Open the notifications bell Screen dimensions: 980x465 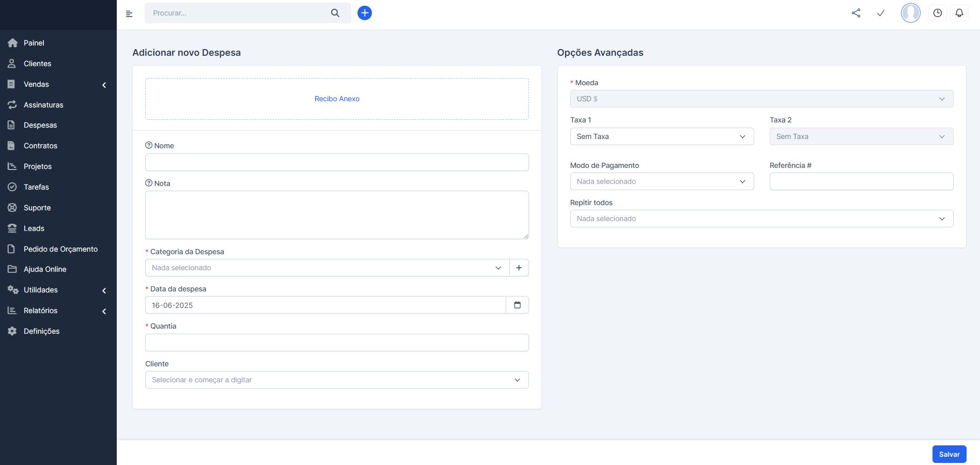(959, 13)
